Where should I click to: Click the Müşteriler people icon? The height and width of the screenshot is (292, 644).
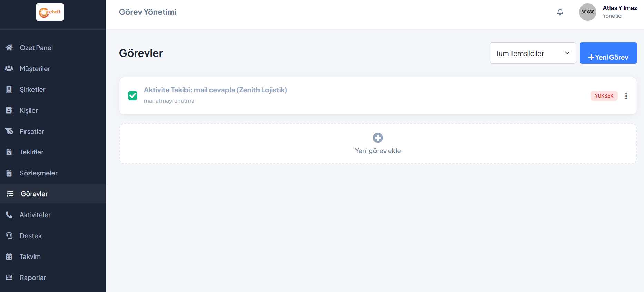(9, 69)
